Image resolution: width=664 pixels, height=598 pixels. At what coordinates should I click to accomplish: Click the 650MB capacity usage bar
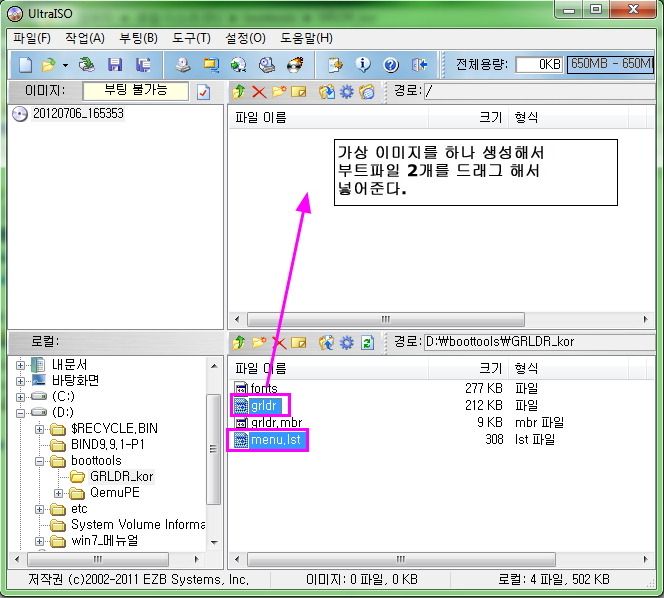610,65
